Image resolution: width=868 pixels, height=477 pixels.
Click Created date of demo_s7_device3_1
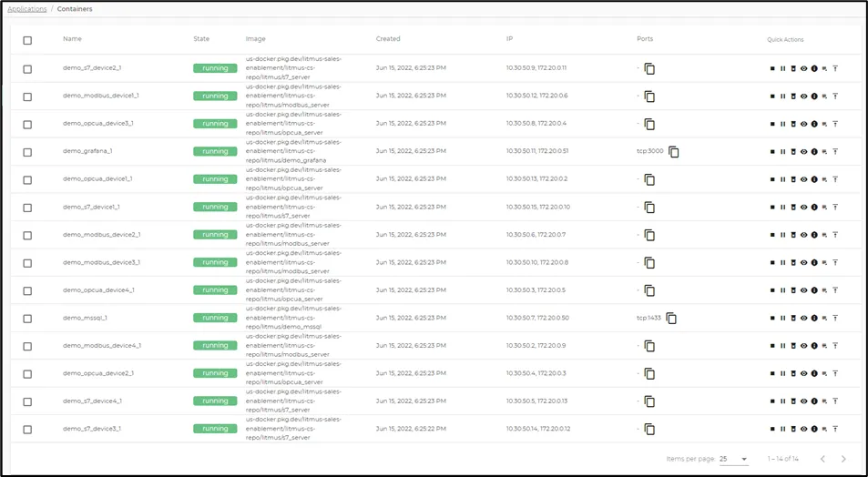point(411,429)
